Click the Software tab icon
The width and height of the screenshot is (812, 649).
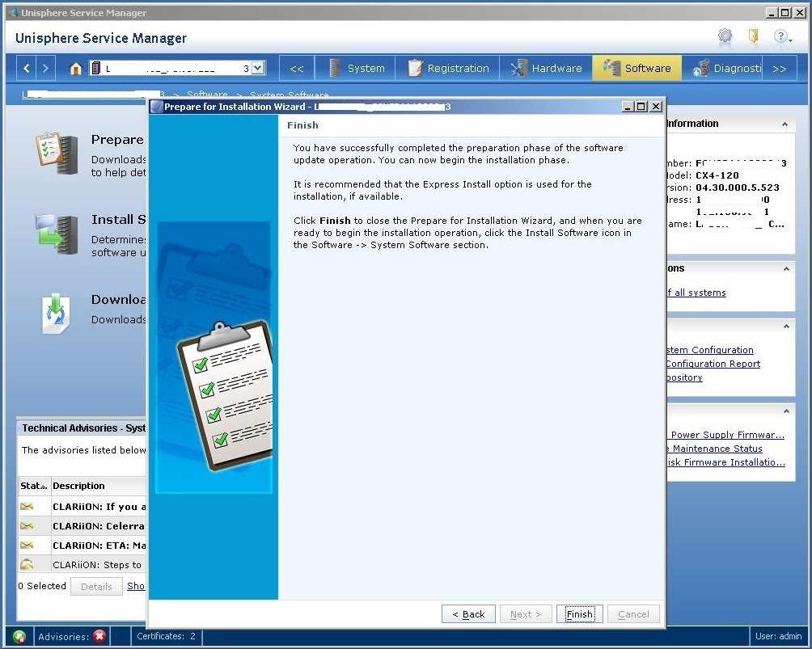pyautogui.click(x=611, y=68)
